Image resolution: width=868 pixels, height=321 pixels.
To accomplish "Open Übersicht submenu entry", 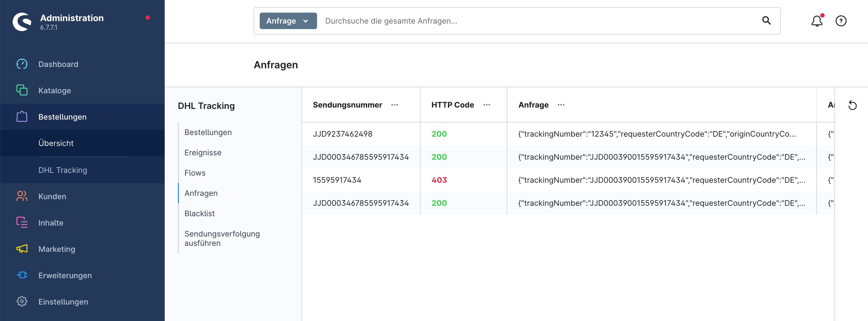I will coord(56,143).
